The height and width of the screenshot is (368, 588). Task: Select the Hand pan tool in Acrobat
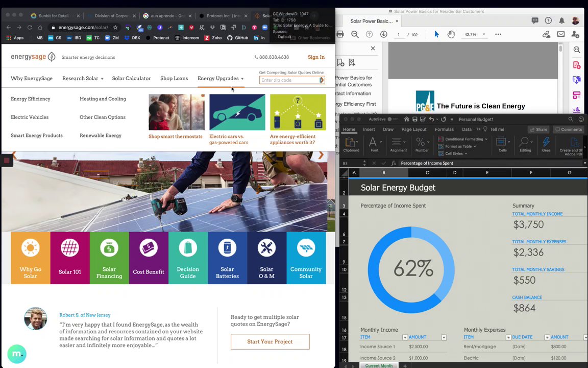pyautogui.click(x=451, y=34)
